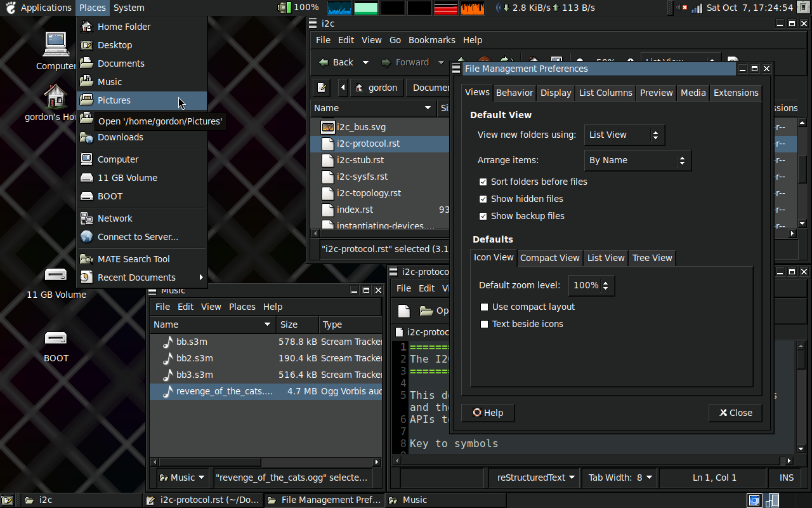Open the reStructuredText language dropdown

[x=536, y=478]
